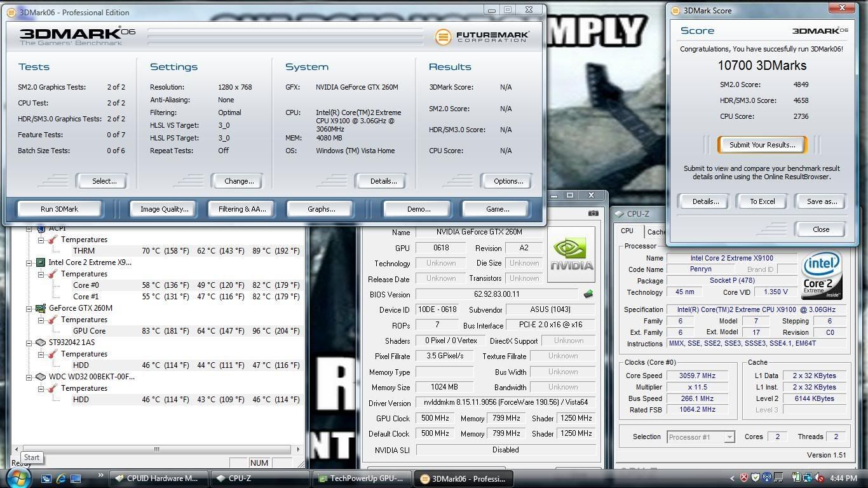Click the Graphs button
Viewport: 868px width, 488px height.
point(321,209)
